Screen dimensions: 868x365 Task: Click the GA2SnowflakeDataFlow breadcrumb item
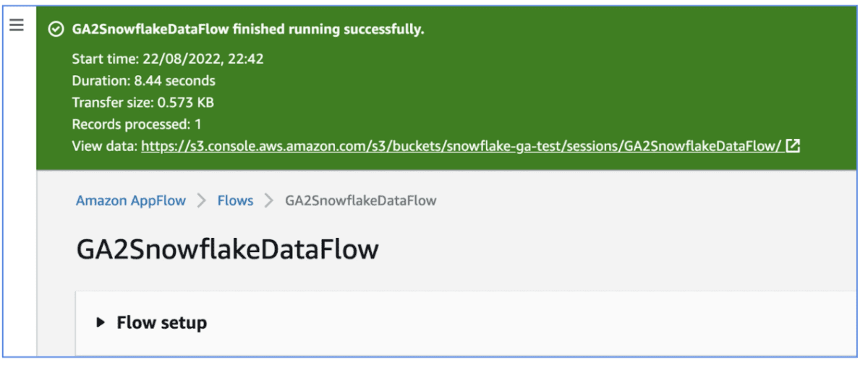(x=360, y=201)
